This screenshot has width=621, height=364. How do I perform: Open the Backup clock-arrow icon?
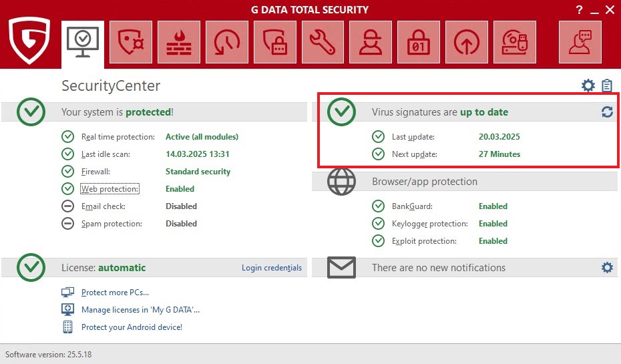tap(227, 42)
